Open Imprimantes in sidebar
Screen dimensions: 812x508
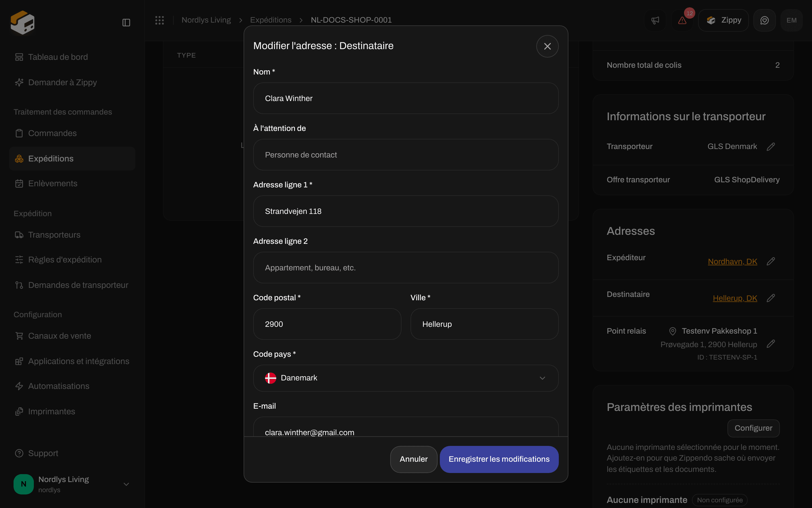[x=72, y=411]
